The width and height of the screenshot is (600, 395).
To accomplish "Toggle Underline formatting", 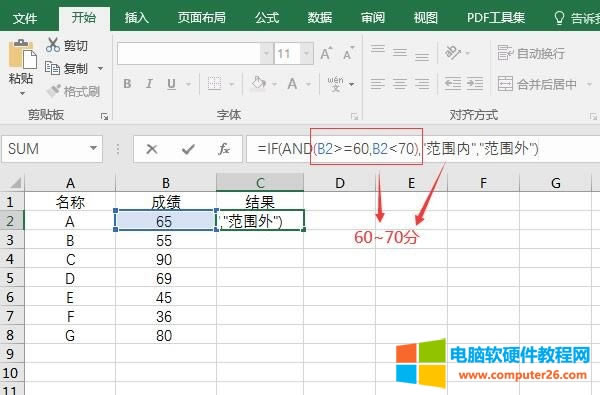I will [x=171, y=83].
